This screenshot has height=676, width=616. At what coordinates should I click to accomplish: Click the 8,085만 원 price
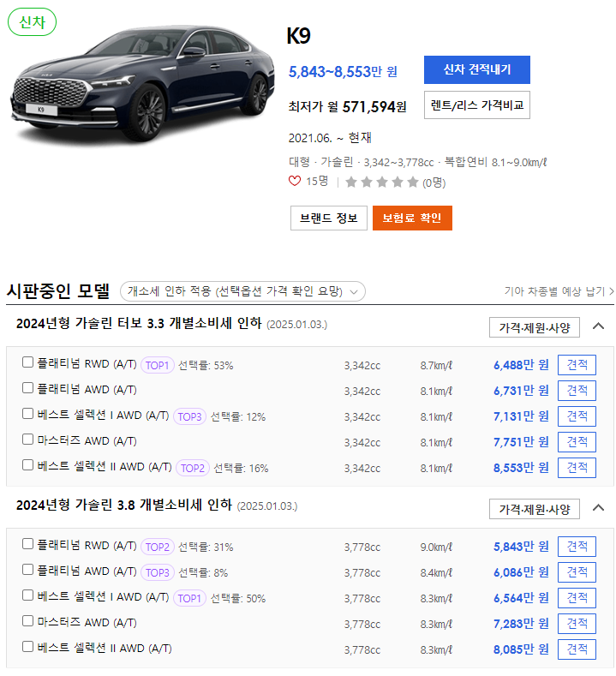click(521, 649)
